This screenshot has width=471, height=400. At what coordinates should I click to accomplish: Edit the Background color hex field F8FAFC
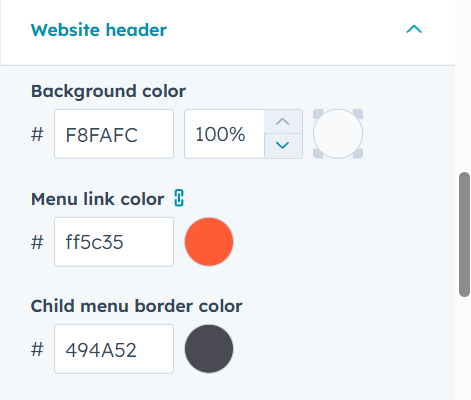[114, 134]
